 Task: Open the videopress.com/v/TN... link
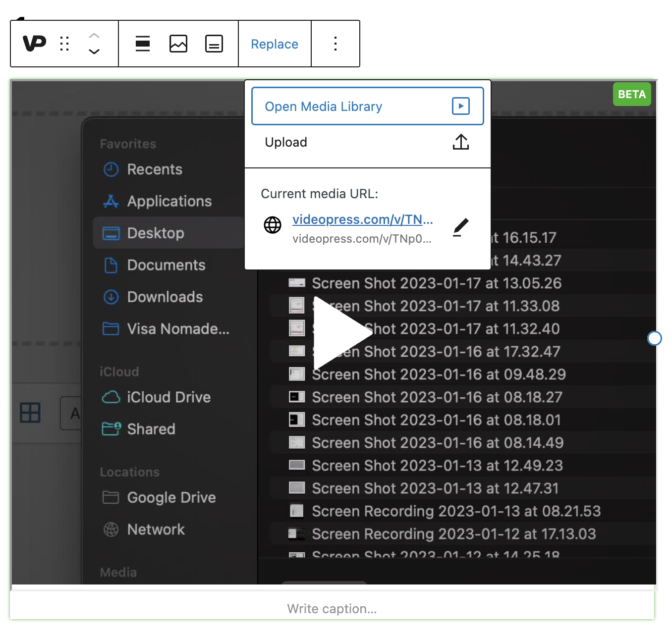(x=363, y=219)
